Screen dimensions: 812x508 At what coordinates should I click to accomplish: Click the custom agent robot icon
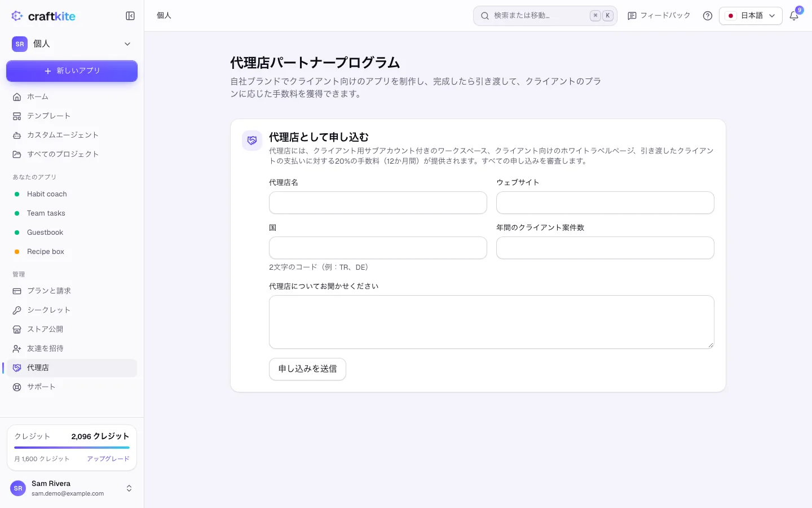click(17, 135)
